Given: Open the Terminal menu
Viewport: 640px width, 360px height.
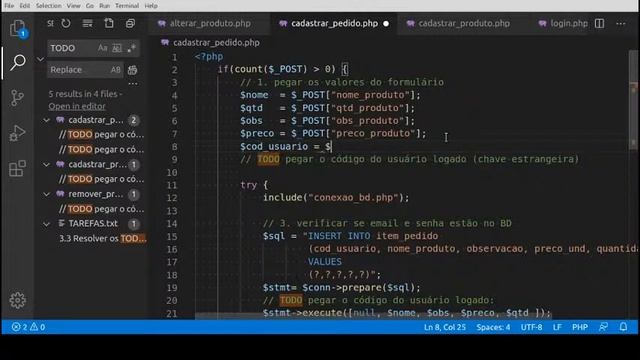Looking at the screenshot, I should 127,6.
